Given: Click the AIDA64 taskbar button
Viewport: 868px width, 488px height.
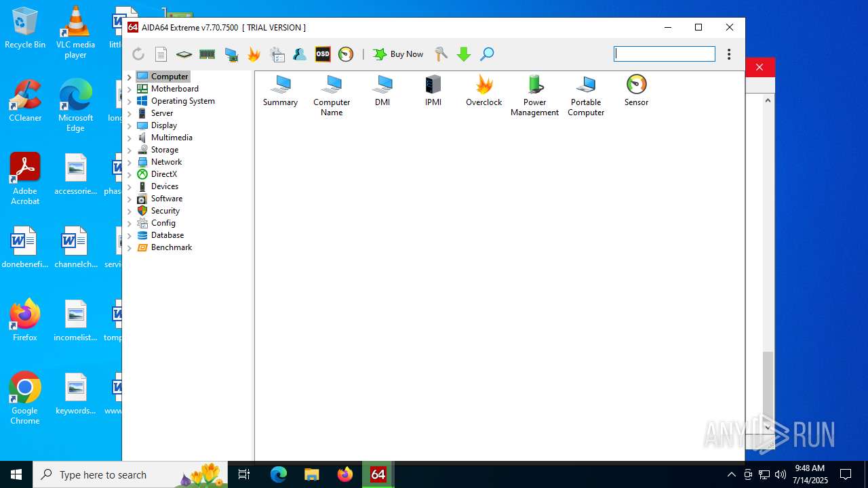Looking at the screenshot, I should click(378, 474).
